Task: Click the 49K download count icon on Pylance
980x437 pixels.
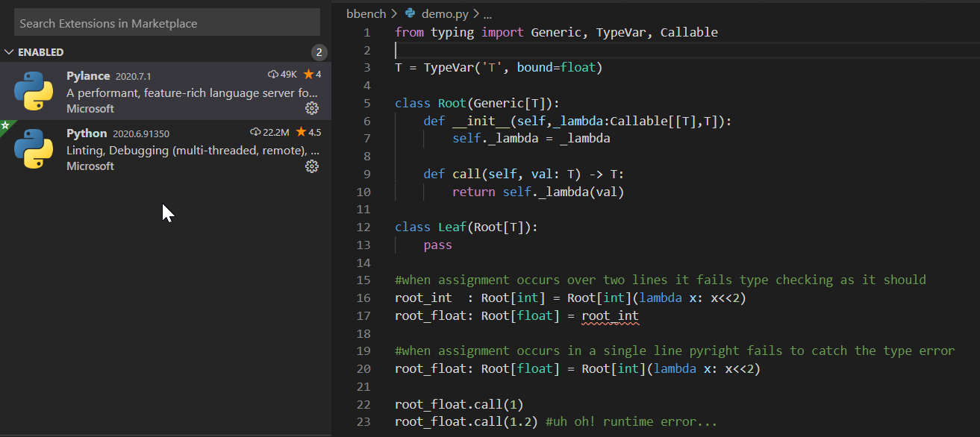Action: coord(271,75)
